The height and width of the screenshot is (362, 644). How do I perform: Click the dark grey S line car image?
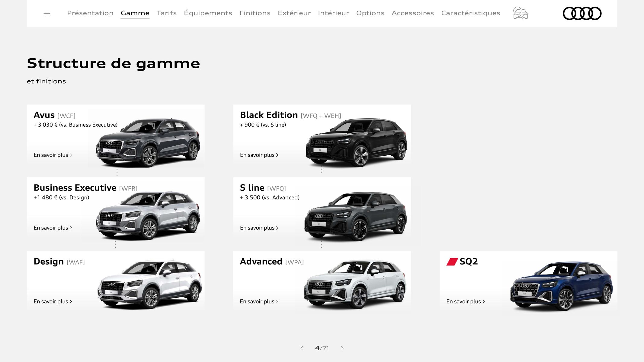point(356,216)
